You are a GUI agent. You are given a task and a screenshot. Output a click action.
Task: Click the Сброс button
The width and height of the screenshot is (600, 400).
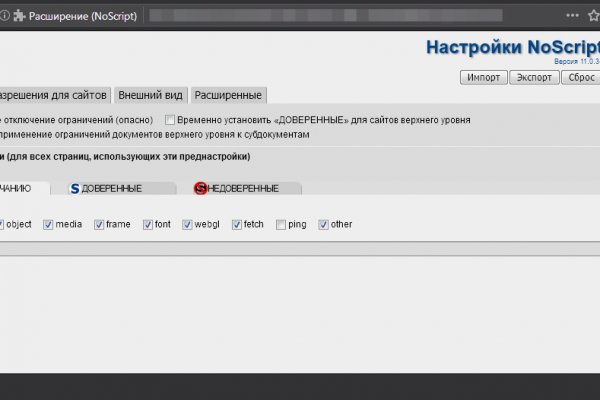pos(578,78)
